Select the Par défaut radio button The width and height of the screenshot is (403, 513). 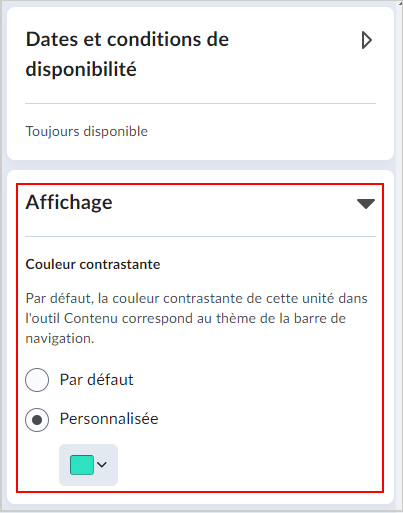(37, 380)
